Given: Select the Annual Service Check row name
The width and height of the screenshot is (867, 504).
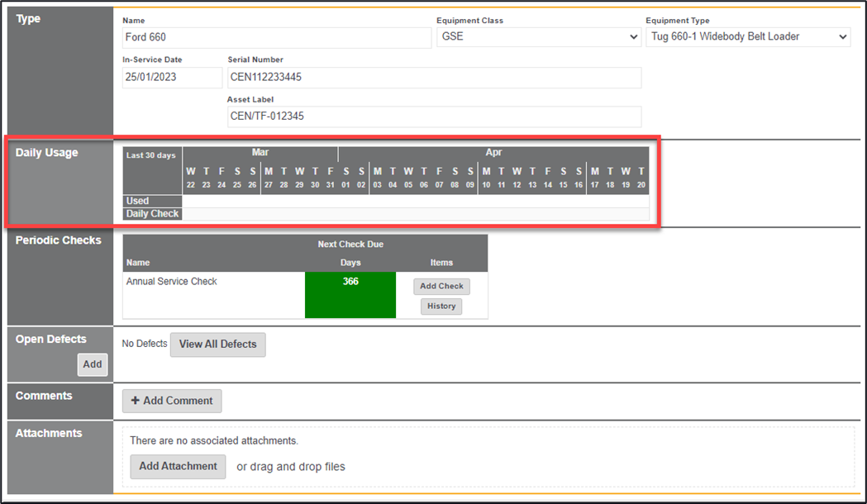Looking at the screenshot, I should (x=172, y=282).
